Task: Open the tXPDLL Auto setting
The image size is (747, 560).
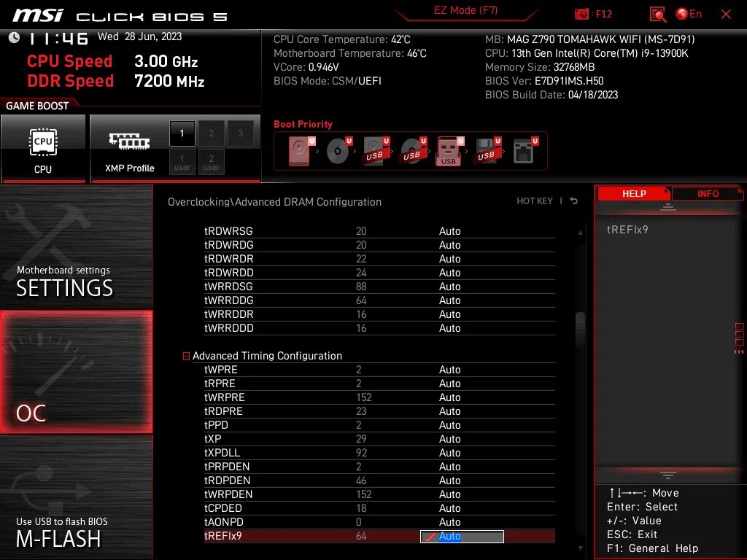Action: [449, 452]
